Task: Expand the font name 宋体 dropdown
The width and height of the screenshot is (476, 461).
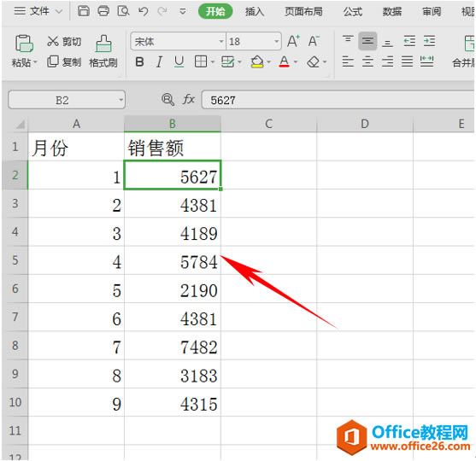Action: [221, 41]
